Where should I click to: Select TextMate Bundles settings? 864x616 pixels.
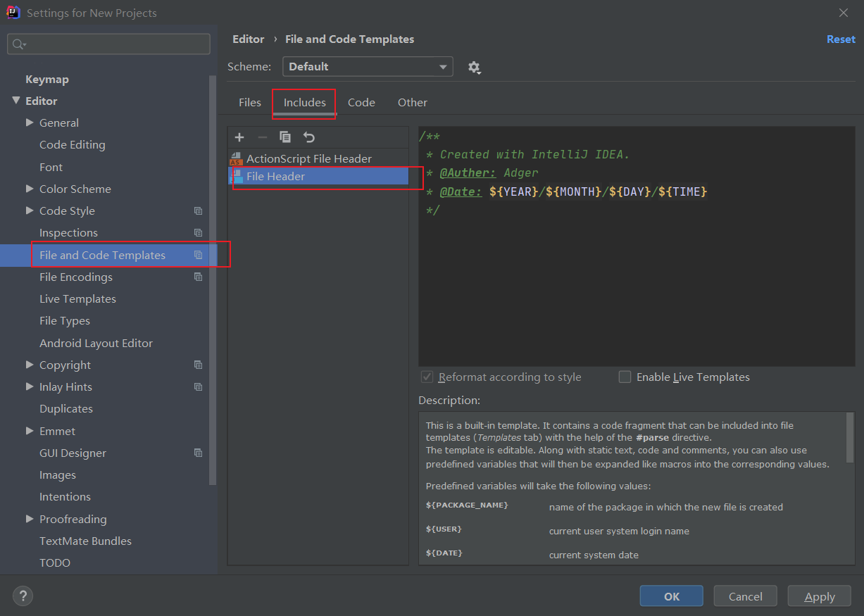point(85,541)
